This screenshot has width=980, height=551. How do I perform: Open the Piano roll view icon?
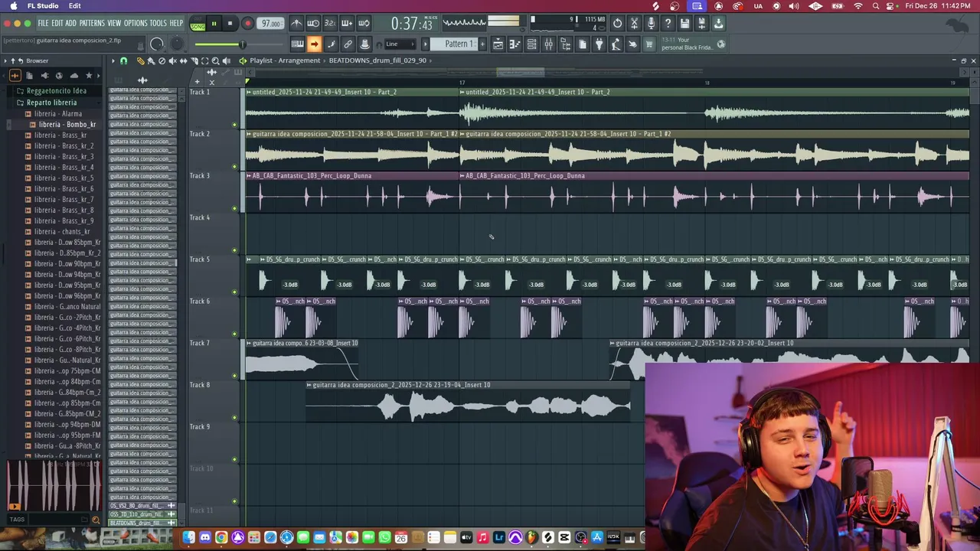(x=515, y=44)
